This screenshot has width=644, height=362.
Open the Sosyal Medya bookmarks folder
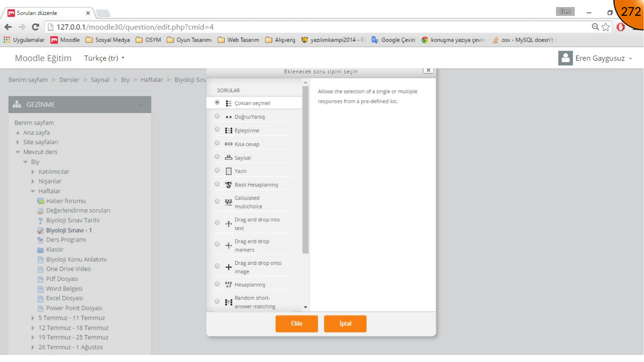tap(108, 40)
